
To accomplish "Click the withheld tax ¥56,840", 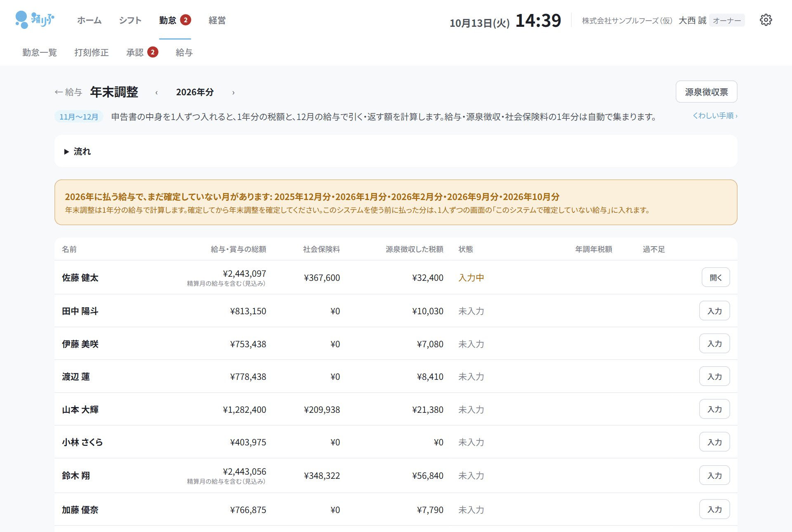I will tap(428, 476).
